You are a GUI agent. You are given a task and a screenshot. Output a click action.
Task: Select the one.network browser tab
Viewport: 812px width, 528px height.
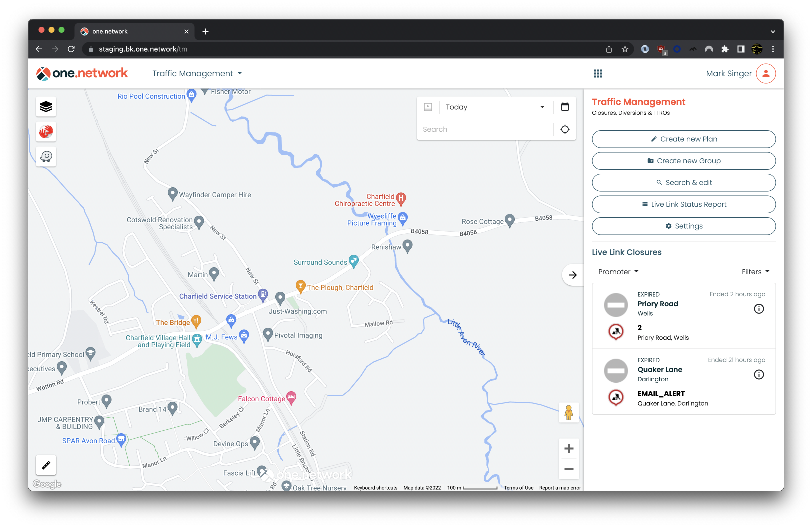tap(134, 31)
